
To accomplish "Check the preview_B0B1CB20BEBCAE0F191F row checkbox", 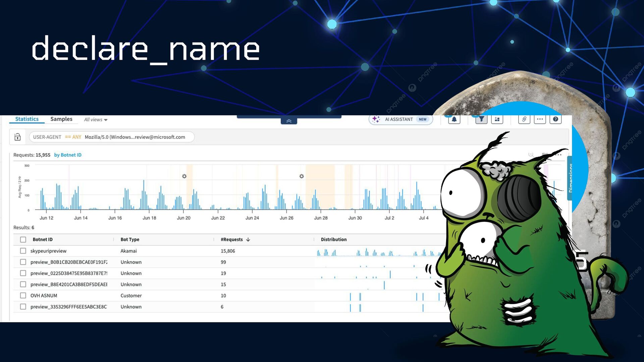I will 23,262.
